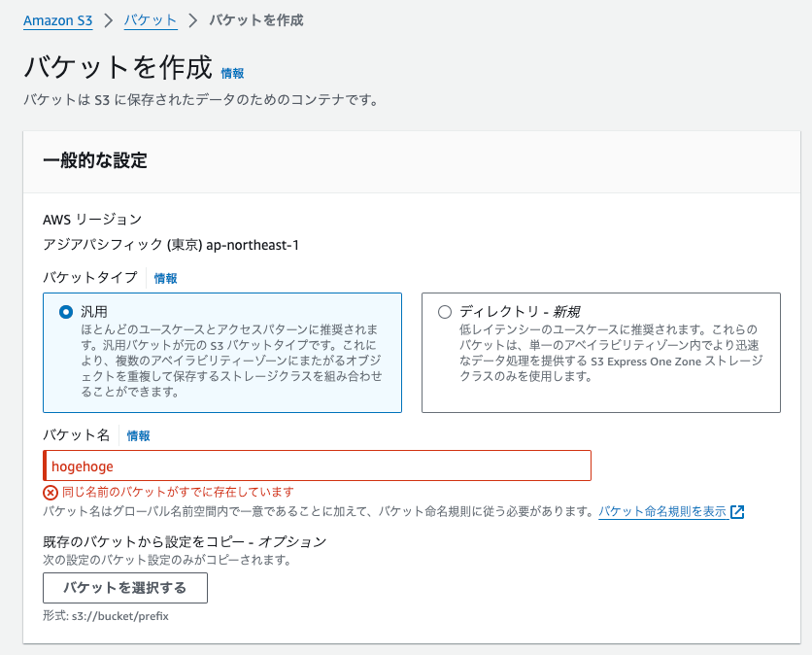The width and height of the screenshot is (812, 655).
Task: Open 情報 link next to page title
Action: click(x=232, y=74)
